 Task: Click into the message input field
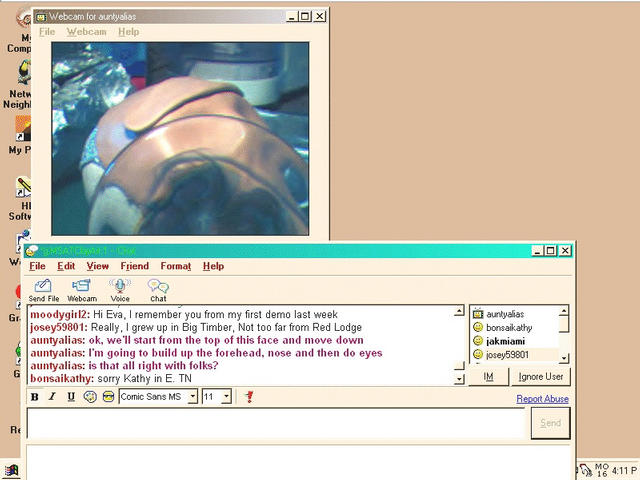click(x=276, y=423)
